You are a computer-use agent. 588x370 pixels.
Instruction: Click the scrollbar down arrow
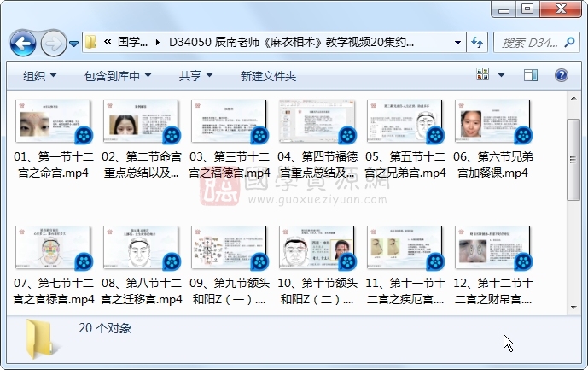click(x=573, y=307)
